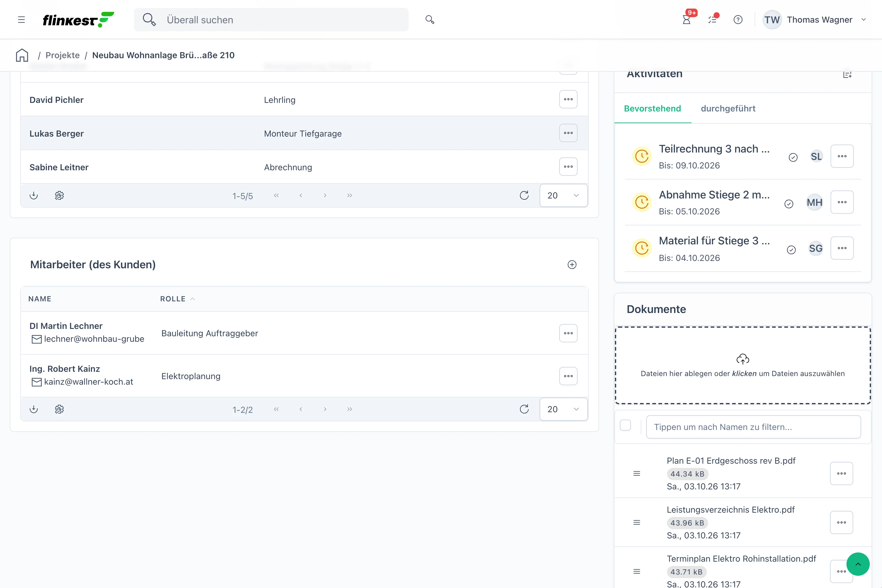
Task: Open page size dropdown of customer employees table
Action: [x=563, y=409]
